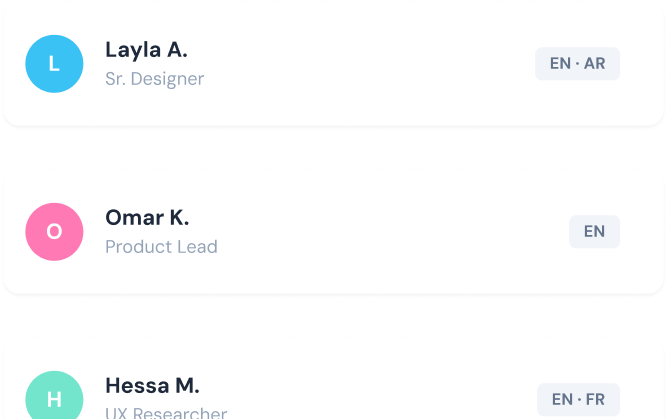Image resolution: width=668 pixels, height=419 pixels.
Task: Select the EN · FR language badge
Action: (x=578, y=399)
